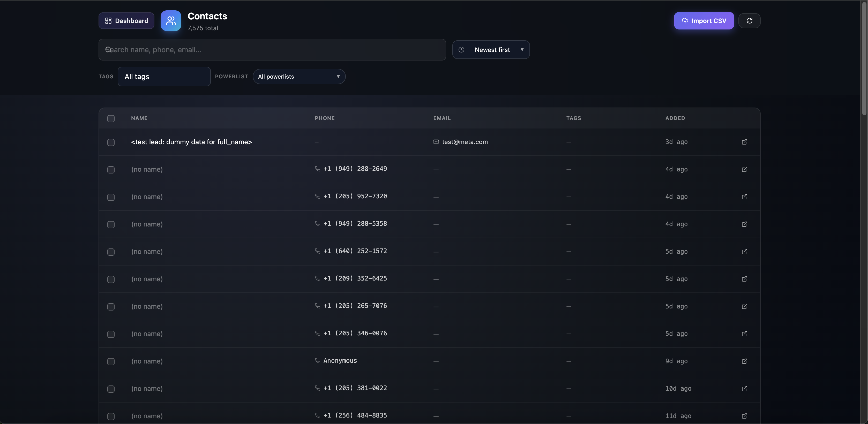Open contact (205) 265-7076 external link icon
The image size is (868, 424).
(x=744, y=306)
